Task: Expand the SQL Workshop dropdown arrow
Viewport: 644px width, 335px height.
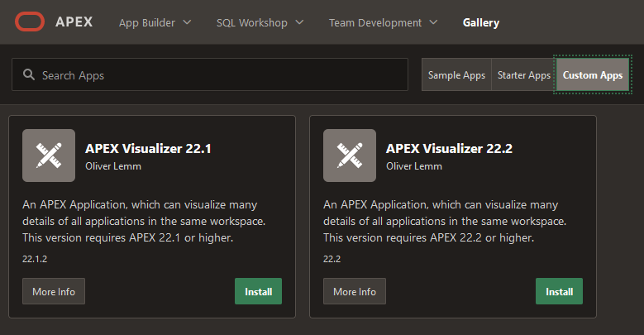Action: point(299,22)
